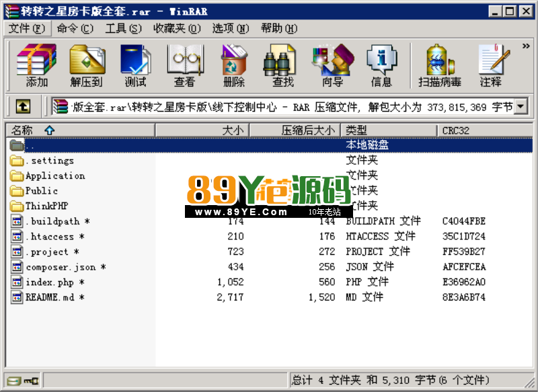The height and width of the screenshot is (392, 538).
Task: Launch the 向导 (Wizard) toolbar icon
Action: pos(332,59)
